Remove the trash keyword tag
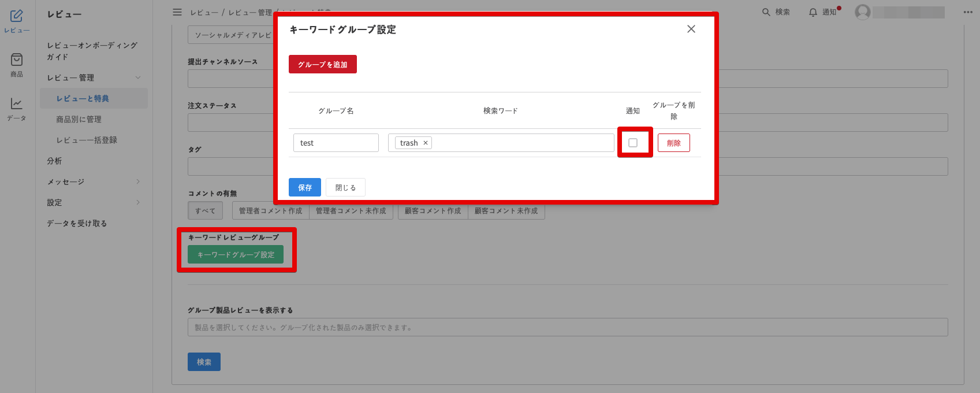 pos(426,143)
